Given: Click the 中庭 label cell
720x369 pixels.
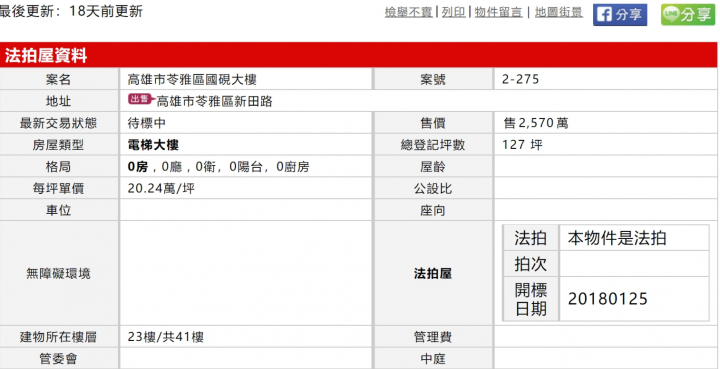Looking at the screenshot, I should click(x=433, y=358).
